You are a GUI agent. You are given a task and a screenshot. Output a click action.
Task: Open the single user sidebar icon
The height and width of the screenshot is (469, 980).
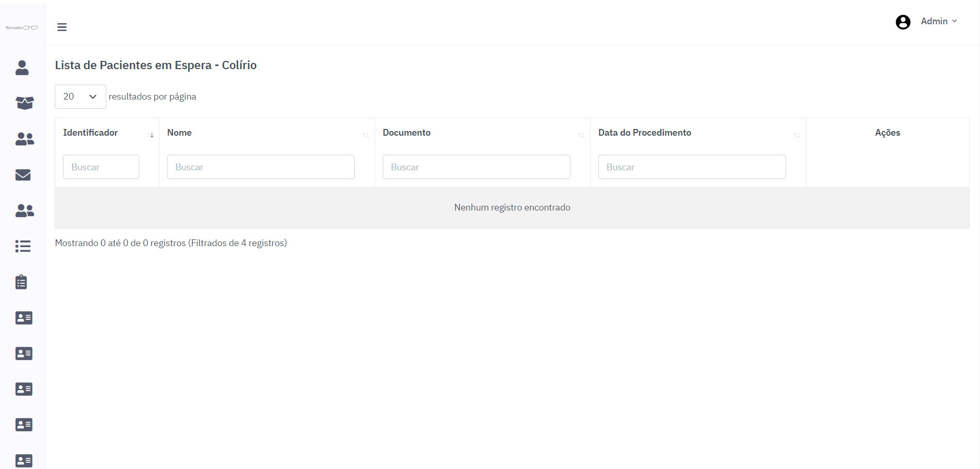22,68
